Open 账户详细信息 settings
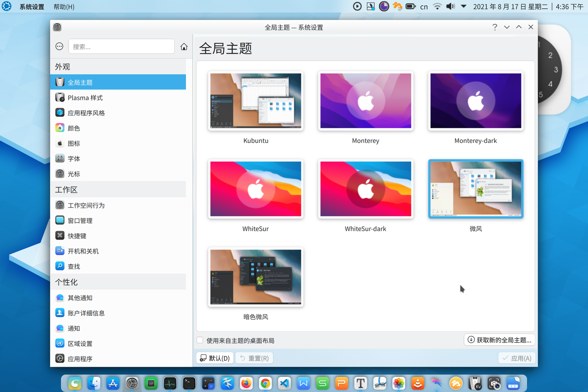Image resolution: width=588 pixels, height=392 pixels. 118,313
